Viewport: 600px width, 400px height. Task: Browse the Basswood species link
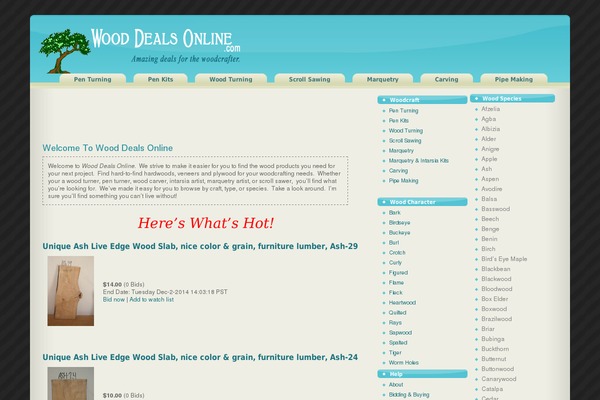coord(496,209)
